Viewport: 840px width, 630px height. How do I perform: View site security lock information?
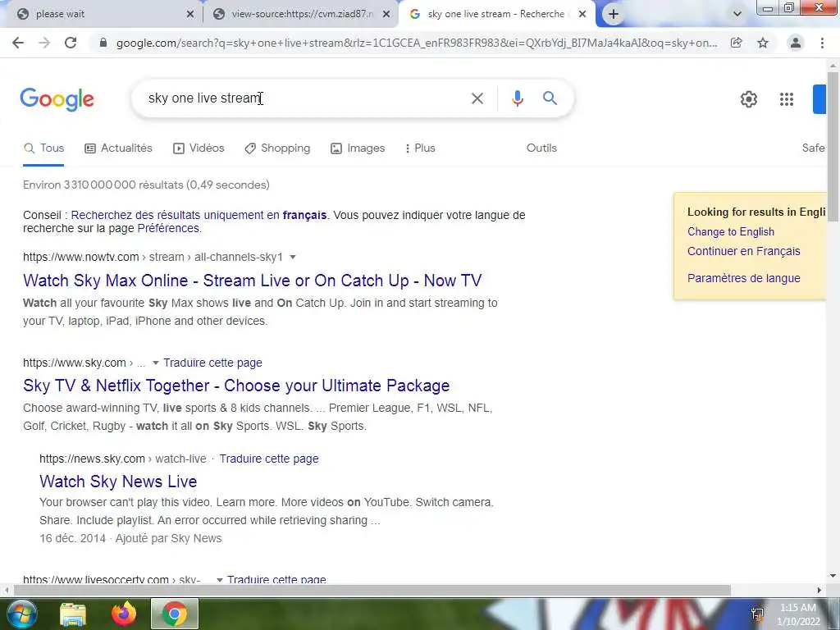pyautogui.click(x=103, y=43)
